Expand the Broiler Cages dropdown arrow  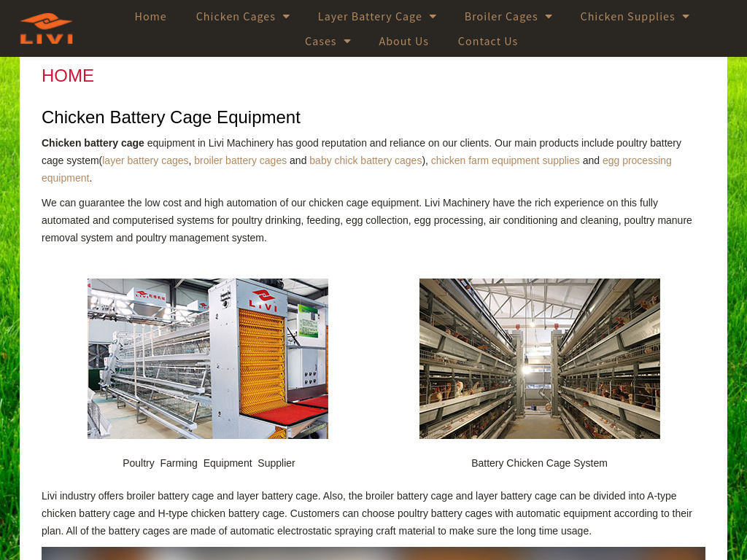(549, 17)
